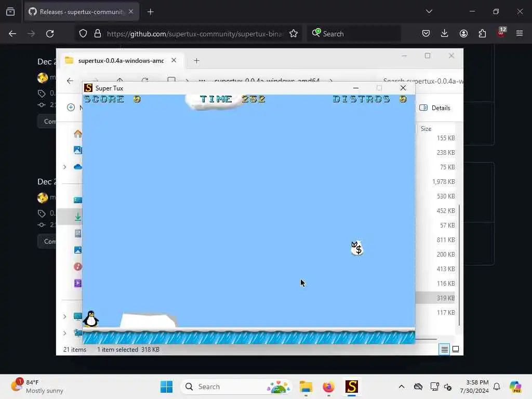Open Videos in Explorer sidebar
Screen dimensions: 532x399
pos(78,283)
